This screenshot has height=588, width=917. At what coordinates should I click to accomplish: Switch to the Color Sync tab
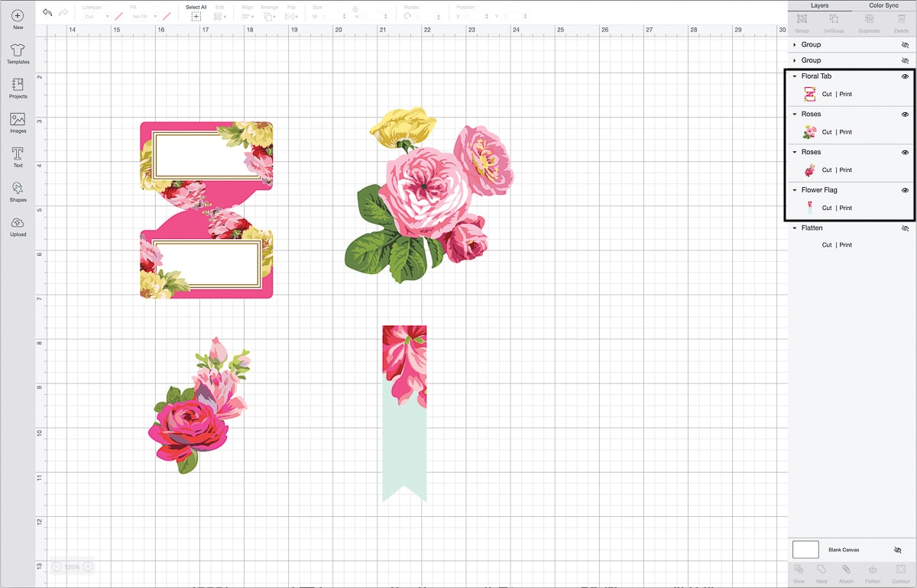883,5
